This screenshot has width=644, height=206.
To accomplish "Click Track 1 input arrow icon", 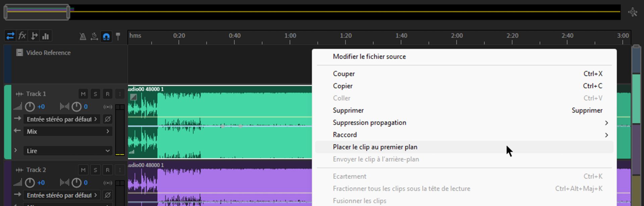I will (17, 119).
